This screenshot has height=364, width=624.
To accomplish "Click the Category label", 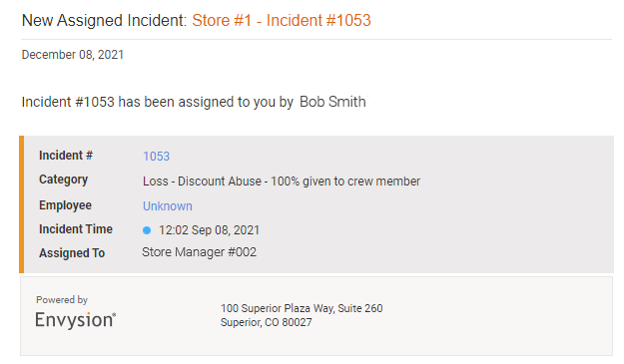I will click(x=63, y=180).
